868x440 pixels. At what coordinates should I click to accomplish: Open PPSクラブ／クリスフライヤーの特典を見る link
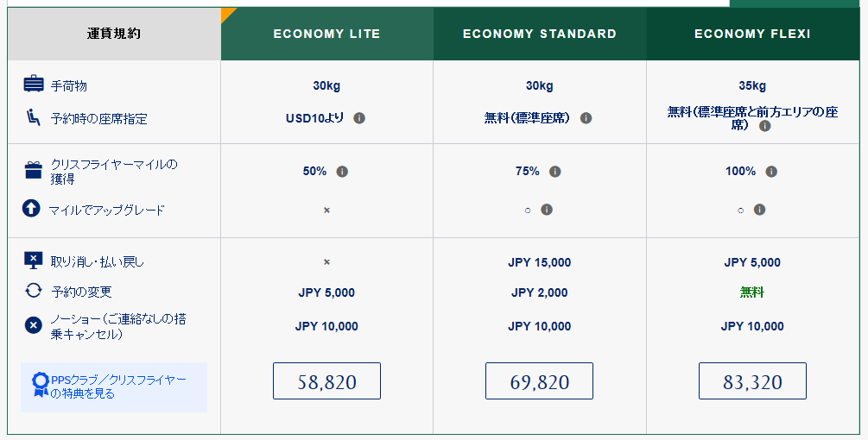pos(114,387)
